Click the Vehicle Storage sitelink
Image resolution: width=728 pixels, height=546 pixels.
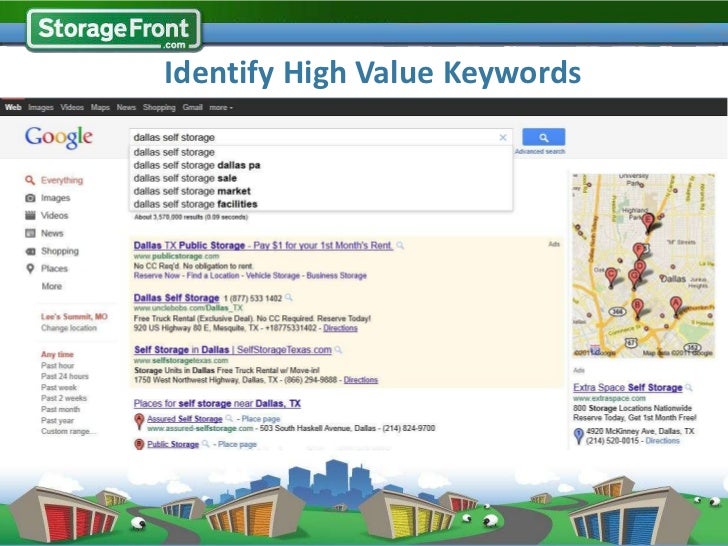click(273, 275)
